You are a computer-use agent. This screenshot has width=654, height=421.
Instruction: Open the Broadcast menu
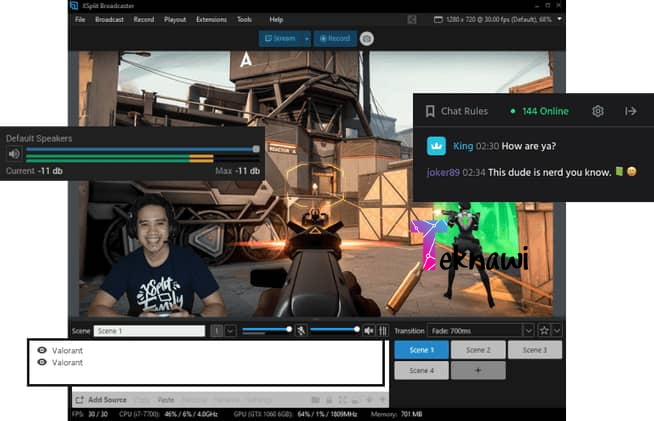(109, 20)
